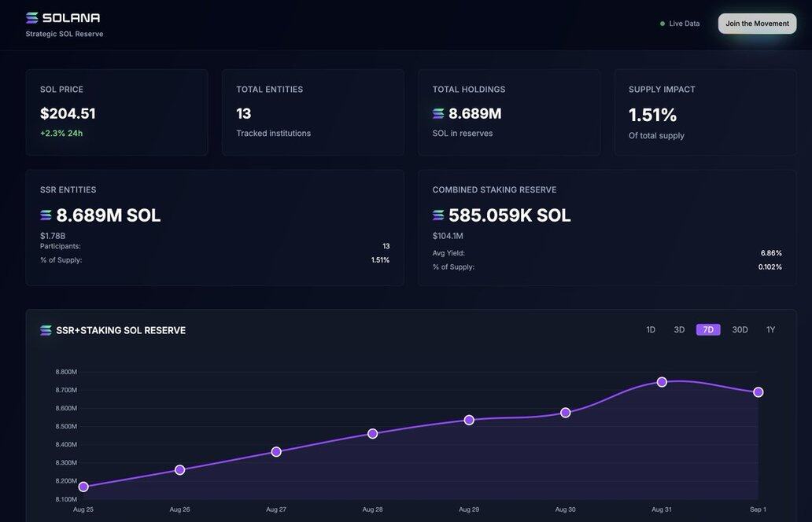
Task: Click SOL icon beside 585.059K SOL value
Action: coord(438,215)
